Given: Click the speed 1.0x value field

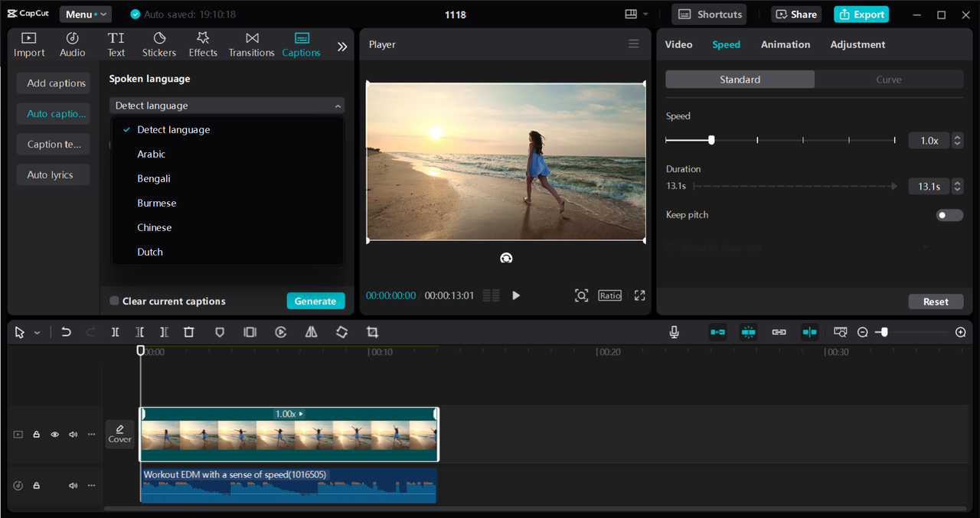Looking at the screenshot, I should 929,141.
